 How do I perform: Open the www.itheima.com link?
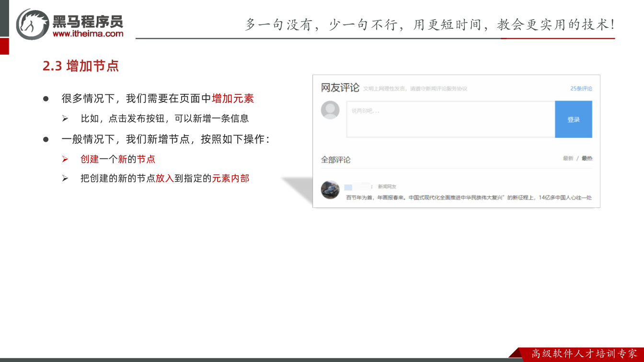click(88, 34)
